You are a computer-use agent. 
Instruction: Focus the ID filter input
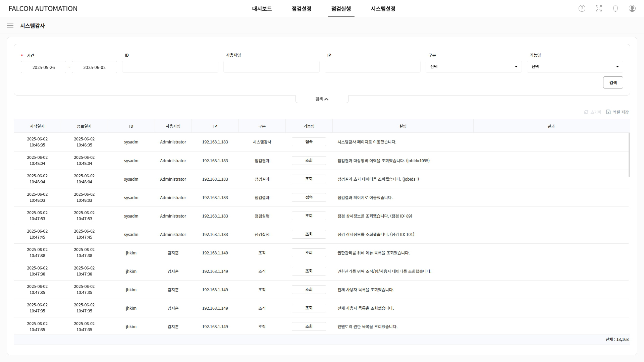pyautogui.click(x=170, y=67)
